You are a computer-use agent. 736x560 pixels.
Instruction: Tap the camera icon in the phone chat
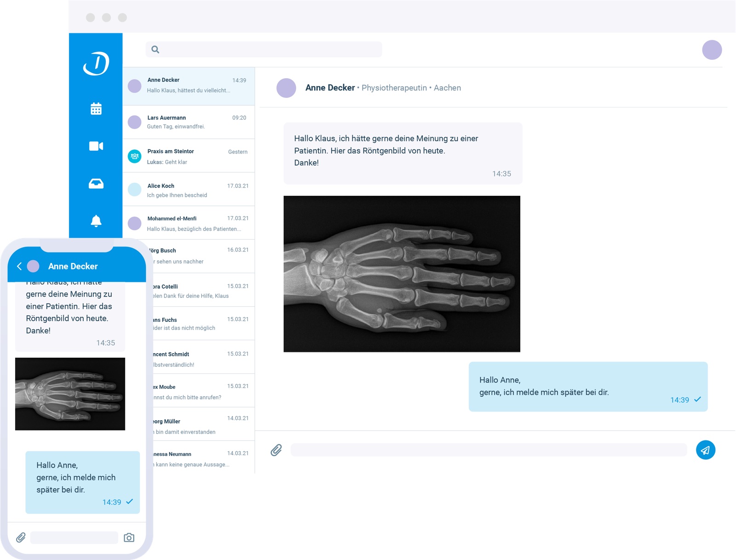point(129,537)
